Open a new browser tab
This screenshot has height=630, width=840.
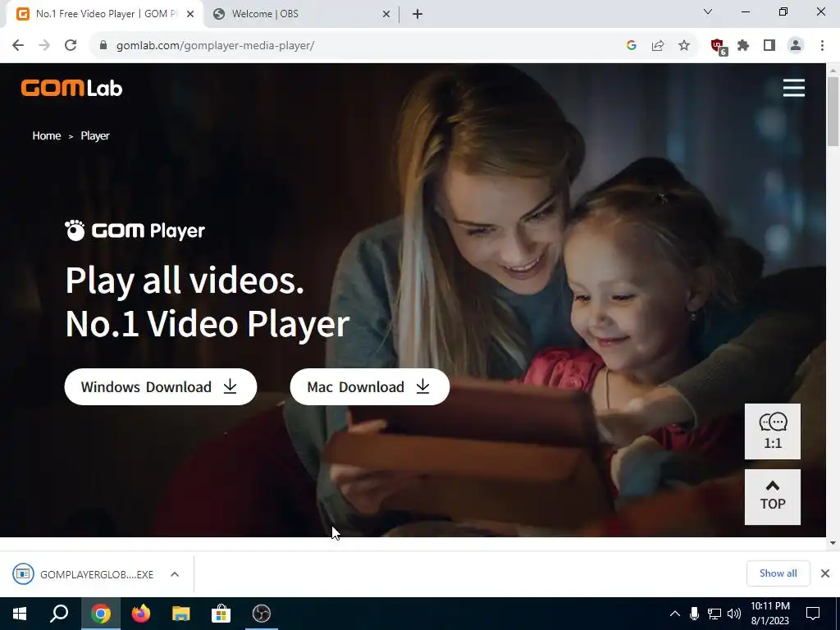418,15
